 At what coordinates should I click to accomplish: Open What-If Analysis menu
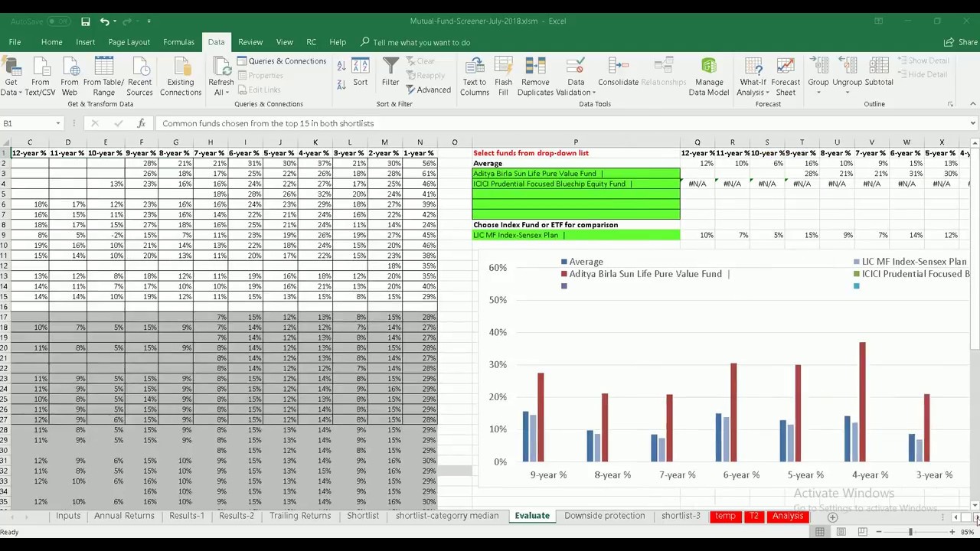(753, 77)
